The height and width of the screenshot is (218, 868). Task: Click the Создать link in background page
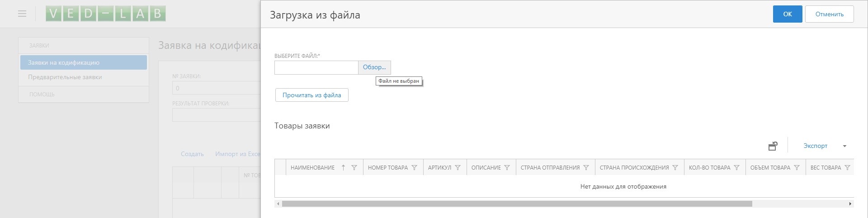[192, 154]
